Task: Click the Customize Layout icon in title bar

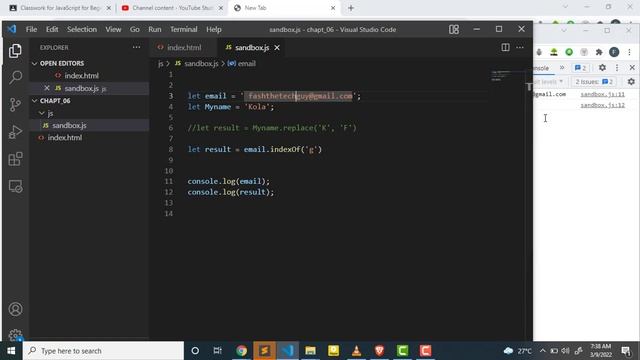Action: pos(453,29)
